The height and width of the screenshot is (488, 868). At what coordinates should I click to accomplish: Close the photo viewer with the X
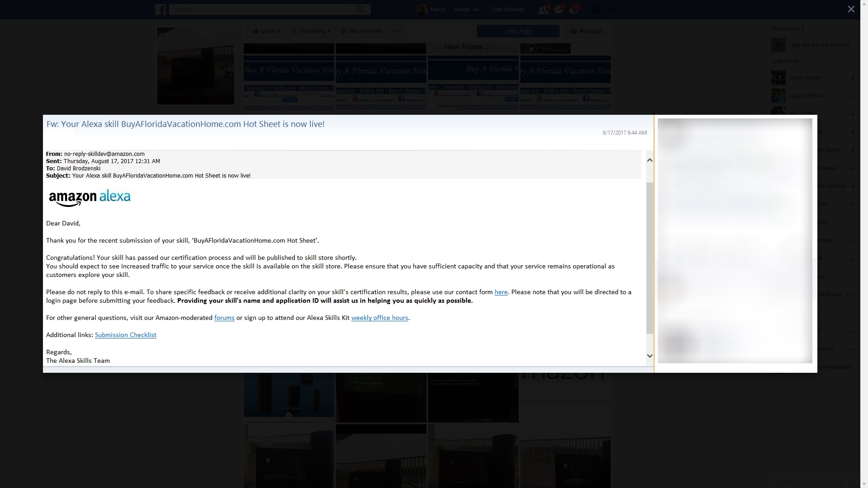[851, 9]
